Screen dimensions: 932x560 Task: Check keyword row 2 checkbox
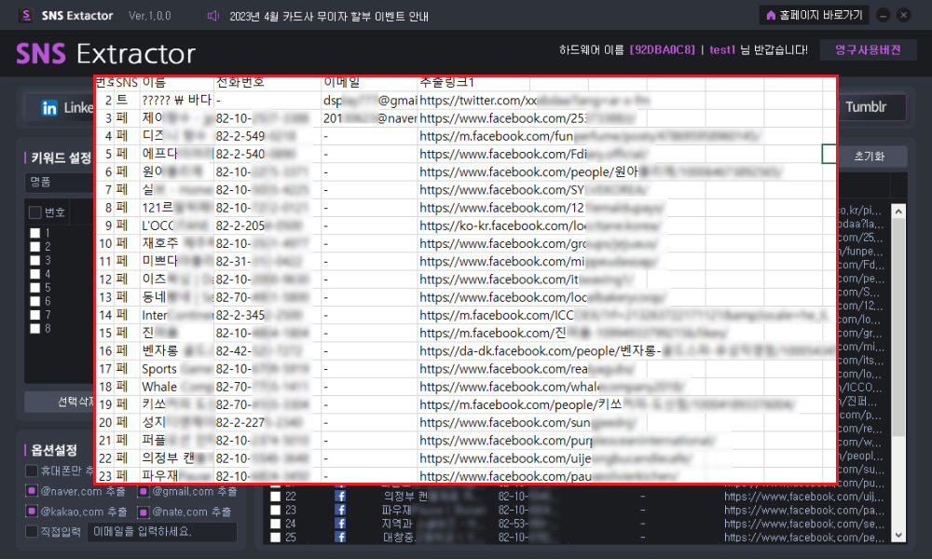click(35, 247)
